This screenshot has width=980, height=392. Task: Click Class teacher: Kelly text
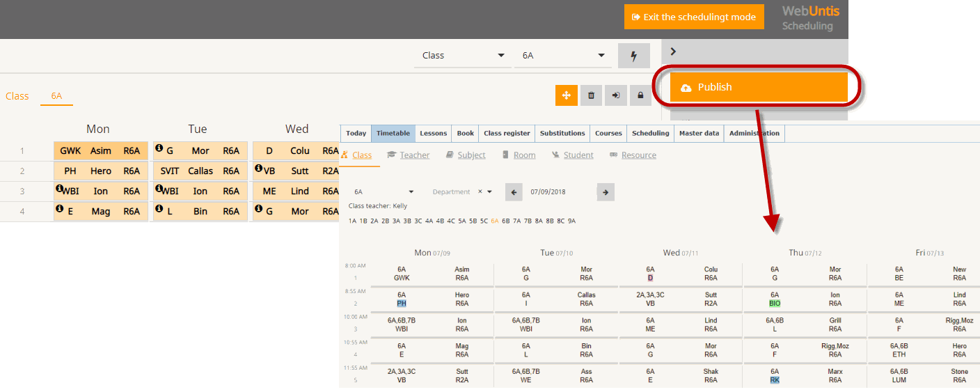(378, 206)
